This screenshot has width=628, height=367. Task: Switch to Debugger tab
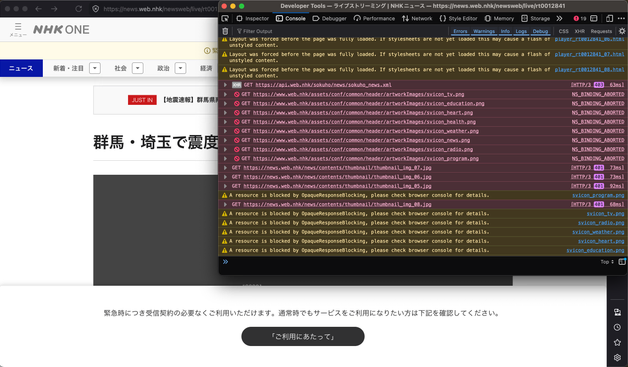coord(329,18)
